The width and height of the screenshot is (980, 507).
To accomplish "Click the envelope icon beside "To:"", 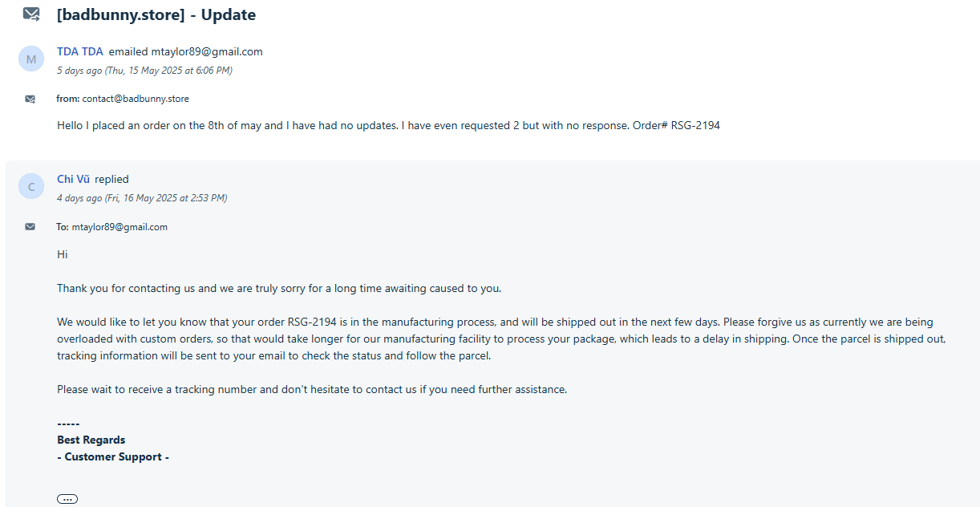I will click(30, 227).
